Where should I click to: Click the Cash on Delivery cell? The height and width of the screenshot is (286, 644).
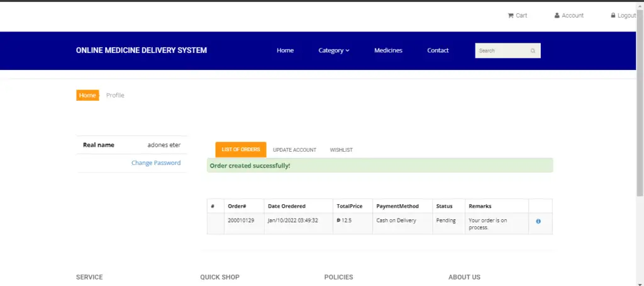[x=402, y=224]
